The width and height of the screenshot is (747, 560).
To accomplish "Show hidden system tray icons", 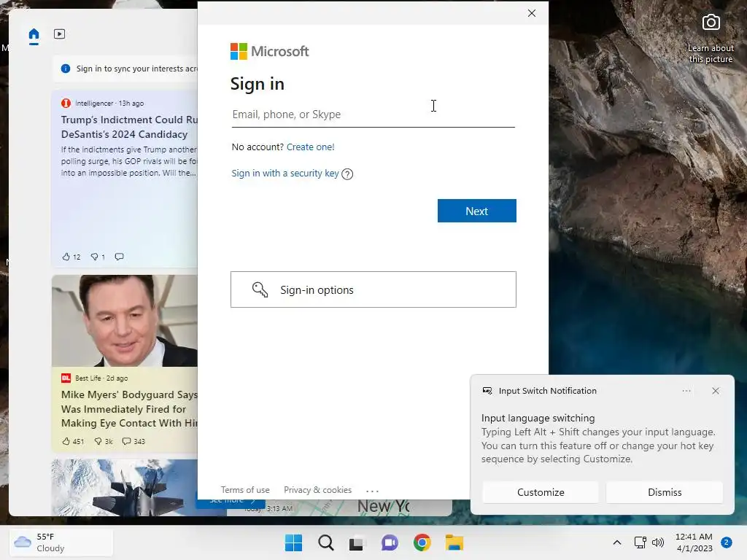I will click(x=617, y=542).
